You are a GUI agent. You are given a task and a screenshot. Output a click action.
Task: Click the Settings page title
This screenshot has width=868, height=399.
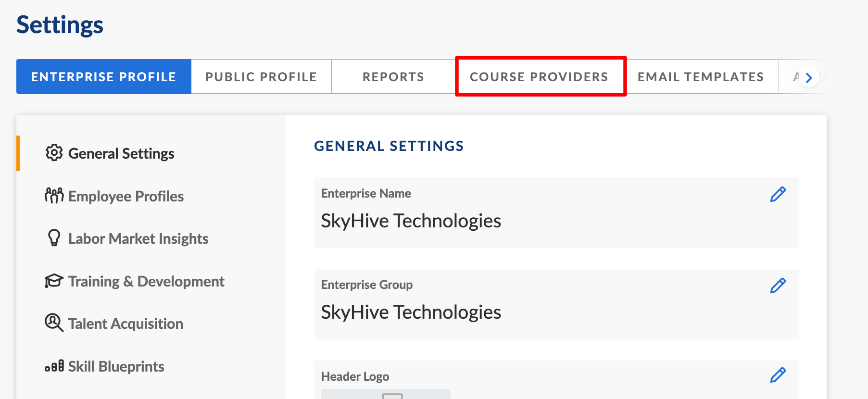coord(60,25)
